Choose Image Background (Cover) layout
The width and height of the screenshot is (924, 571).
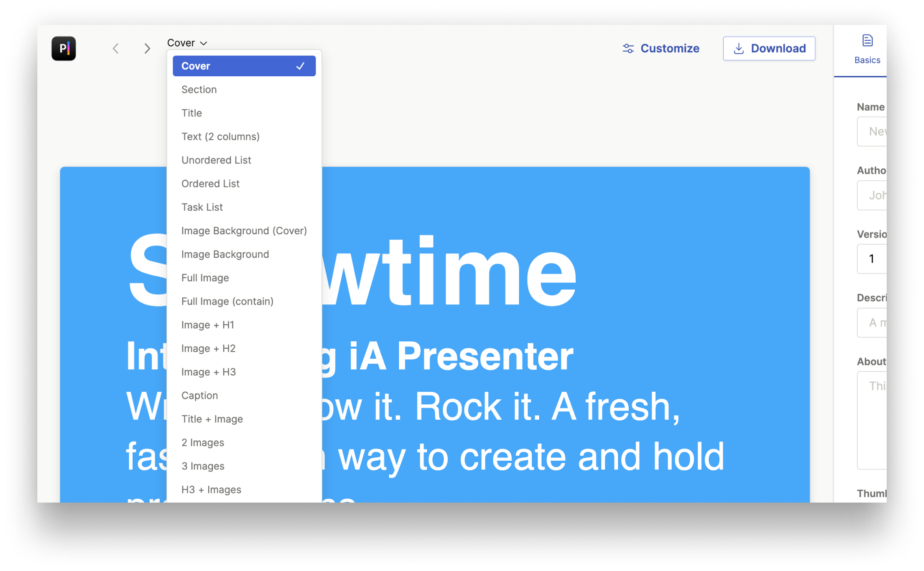(x=244, y=231)
